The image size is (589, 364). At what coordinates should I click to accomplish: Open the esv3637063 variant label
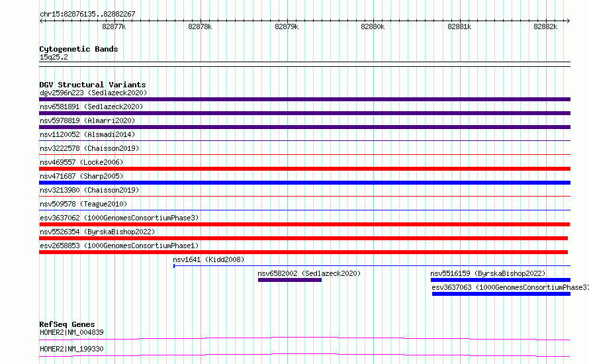(x=510, y=287)
